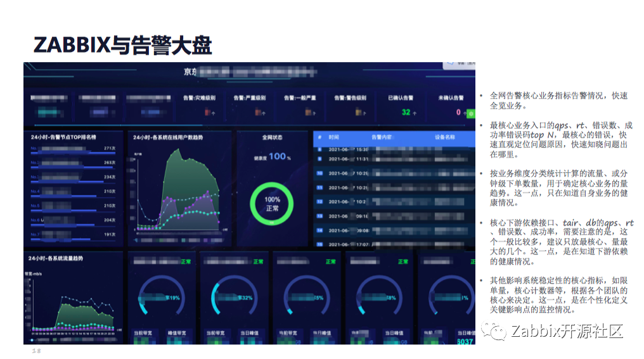Click the alert row timed 17:07
This screenshot has height=359, width=644.
tap(394, 244)
